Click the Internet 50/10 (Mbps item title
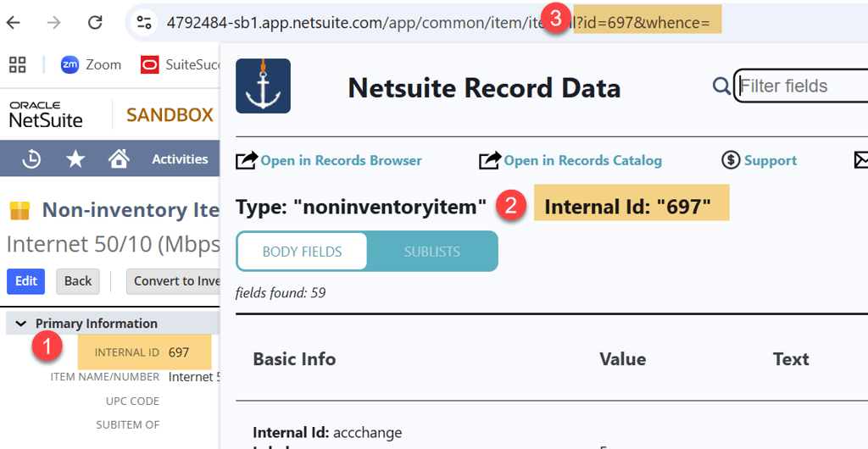The height and width of the screenshot is (449, 868). (x=114, y=244)
